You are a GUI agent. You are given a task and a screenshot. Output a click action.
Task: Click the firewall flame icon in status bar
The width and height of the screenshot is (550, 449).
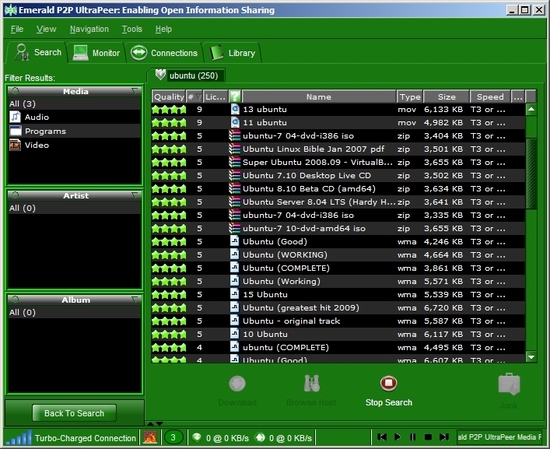150,437
